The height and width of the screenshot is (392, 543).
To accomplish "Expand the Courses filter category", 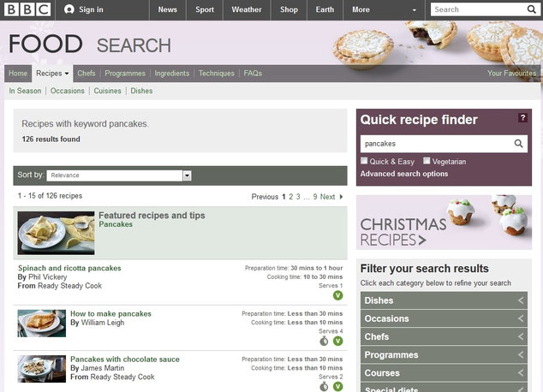I will pos(444,373).
